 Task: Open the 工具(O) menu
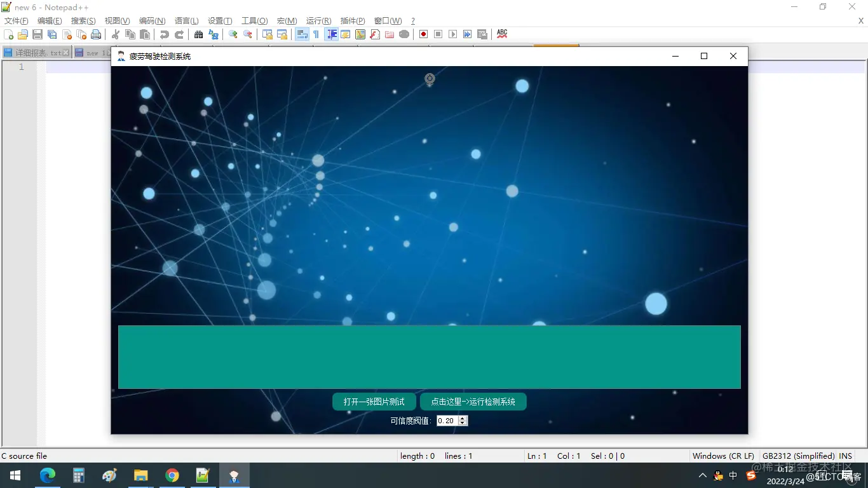click(254, 21)
